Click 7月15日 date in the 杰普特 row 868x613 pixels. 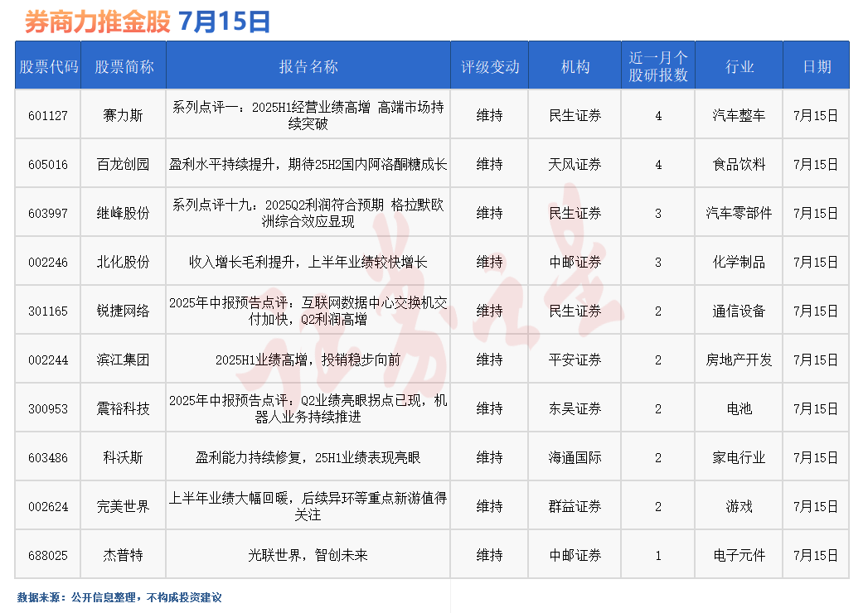[816, 554]
